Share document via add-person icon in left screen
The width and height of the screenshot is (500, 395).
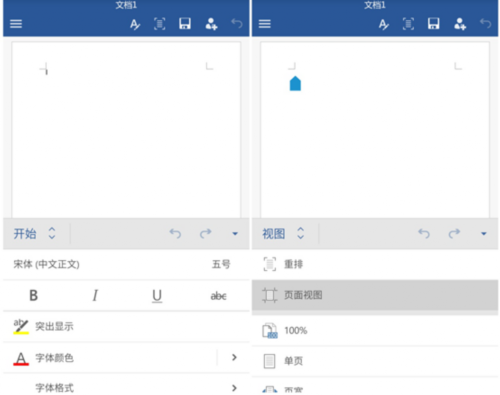211,24
